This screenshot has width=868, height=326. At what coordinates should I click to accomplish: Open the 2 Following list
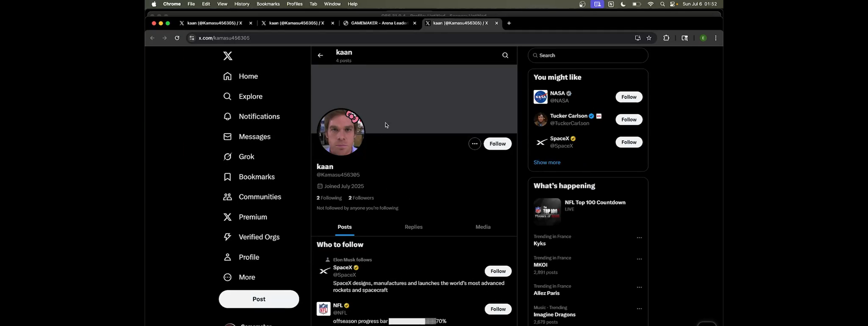(329, 198)
